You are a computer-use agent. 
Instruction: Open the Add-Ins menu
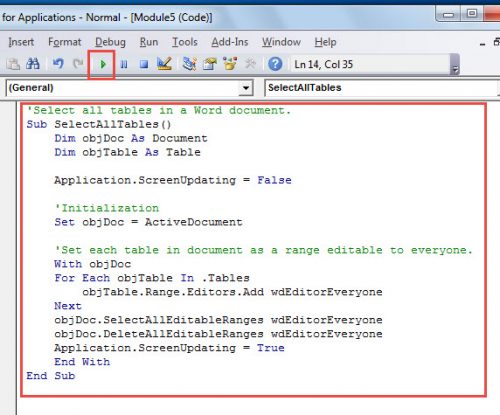[230, 42]
